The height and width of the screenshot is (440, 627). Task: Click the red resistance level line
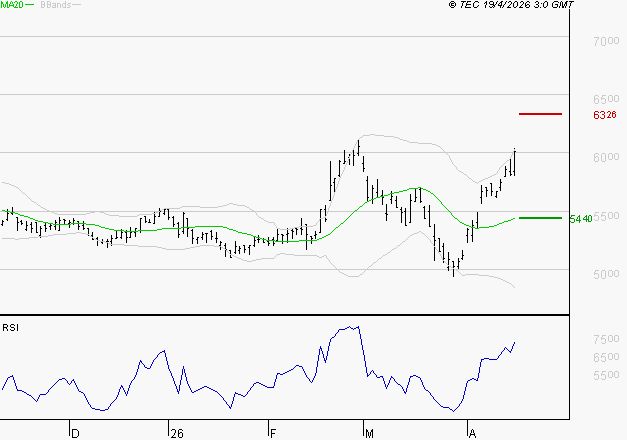coord(540,114)
